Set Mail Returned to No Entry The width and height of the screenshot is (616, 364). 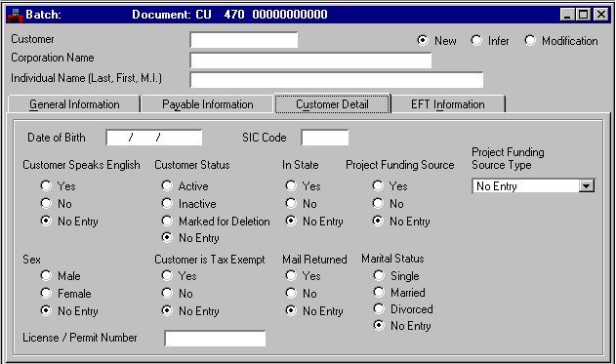tap(291, 310)
